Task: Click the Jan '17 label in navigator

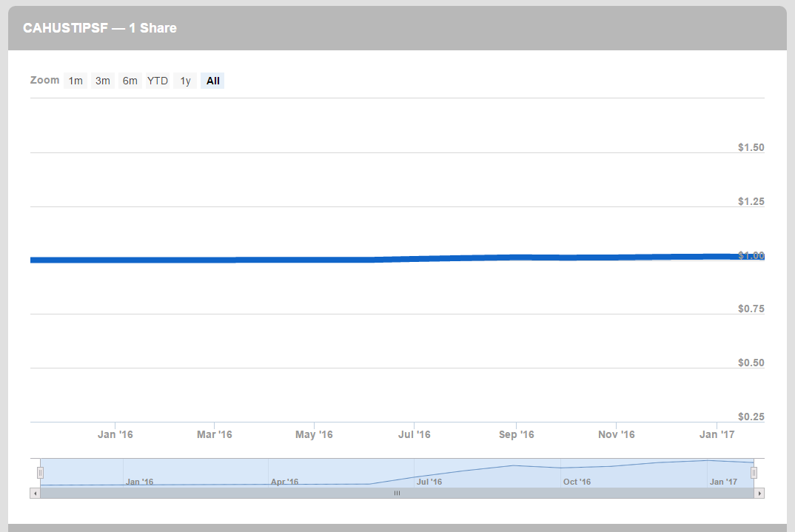Action: pos(723,482)
